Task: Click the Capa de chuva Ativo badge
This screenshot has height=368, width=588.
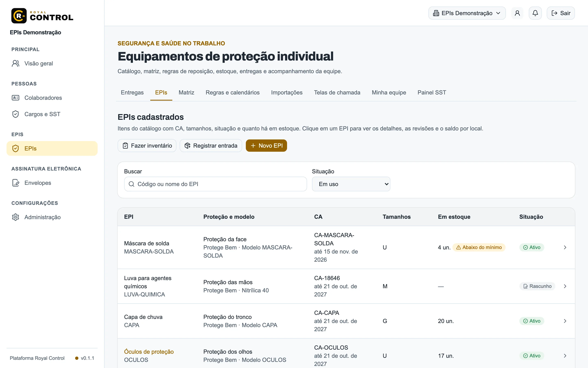Action: click(x=532, y=321)
